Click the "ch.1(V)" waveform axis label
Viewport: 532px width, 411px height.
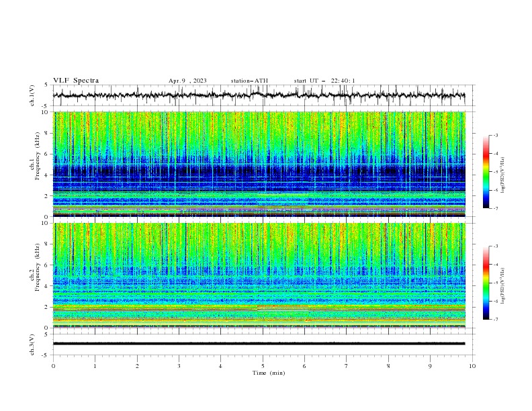tap(32, 95)
